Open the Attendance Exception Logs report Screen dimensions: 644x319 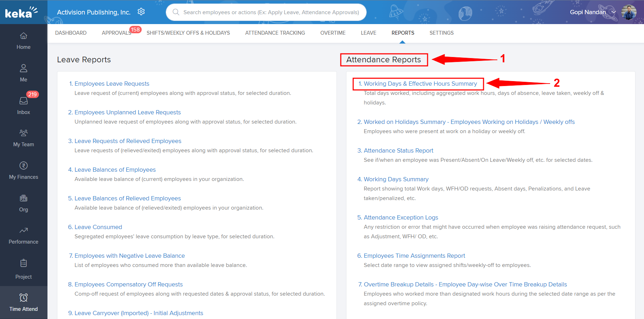click(x=401, y=218)
